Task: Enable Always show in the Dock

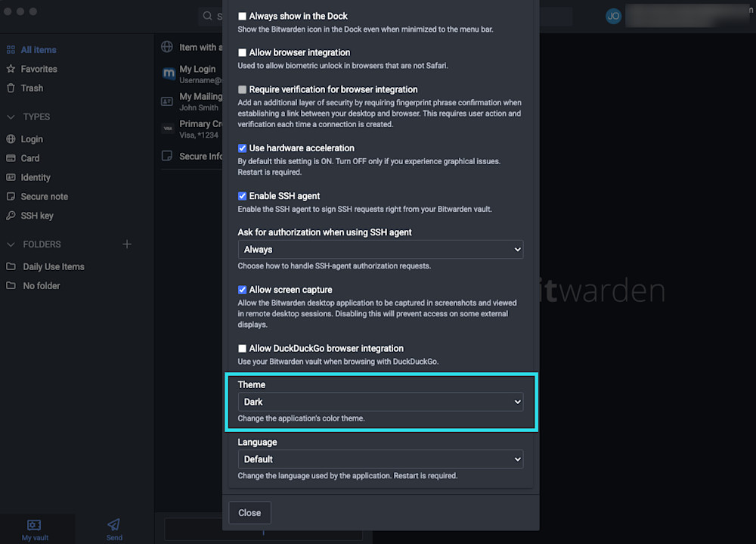Action: pos(243,16)
